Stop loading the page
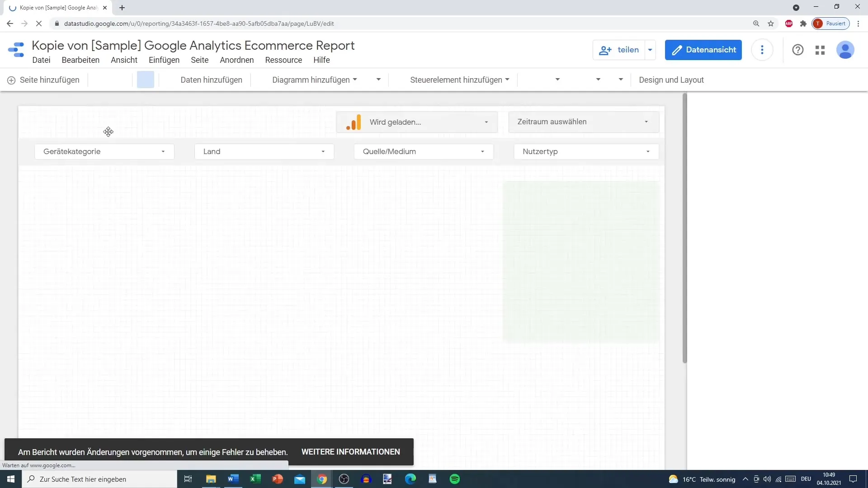This screenshot has width=868, height=488. 39,23
